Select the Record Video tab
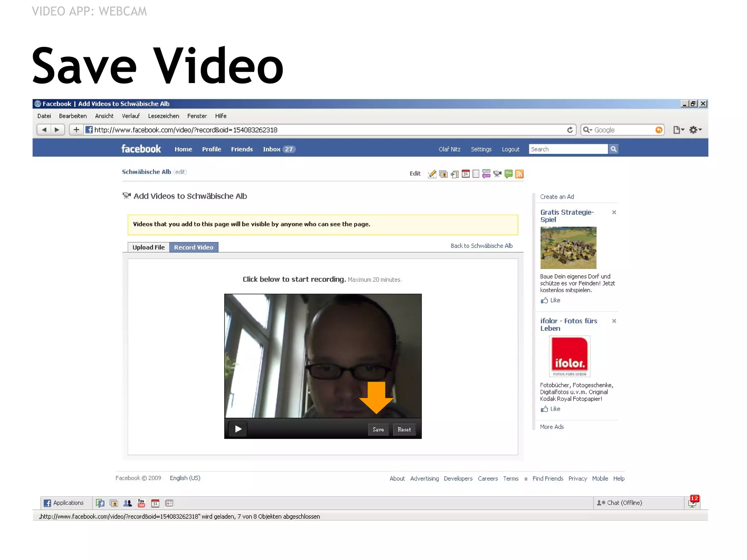747x560 pixels. [194, 247]
